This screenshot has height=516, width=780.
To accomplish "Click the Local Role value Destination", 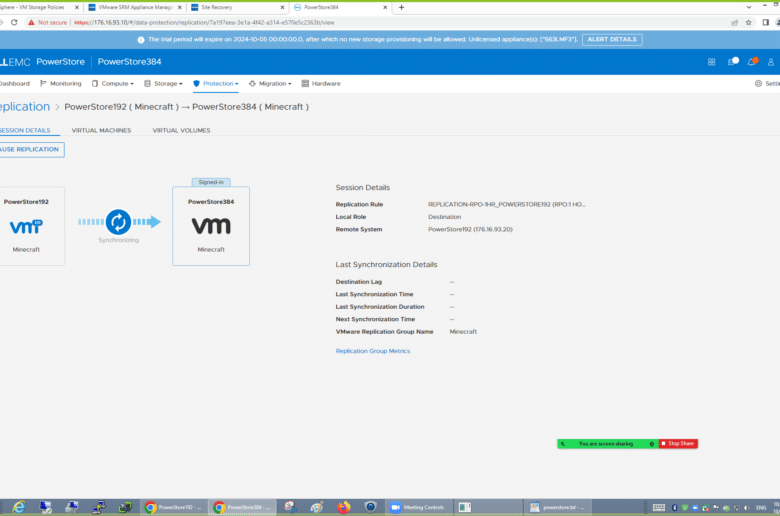I will point(444,217).
